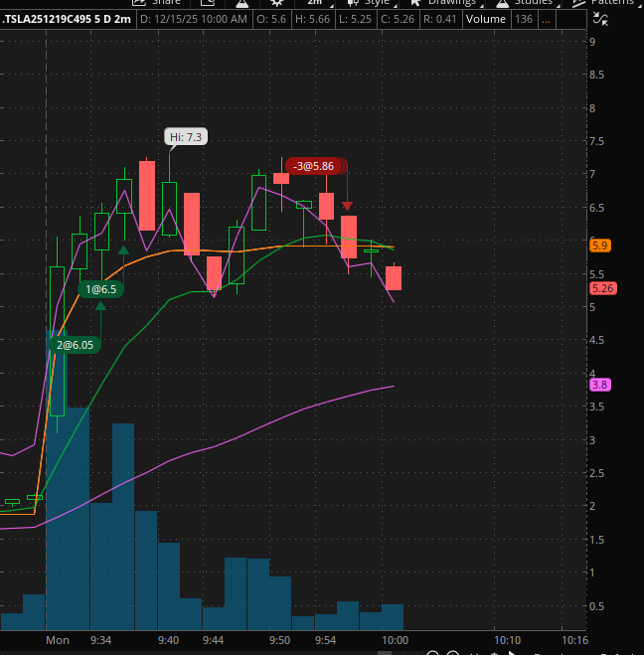The image size is (644, 655).
Task: Click the 9:44 time axis label
Action: 213,640
